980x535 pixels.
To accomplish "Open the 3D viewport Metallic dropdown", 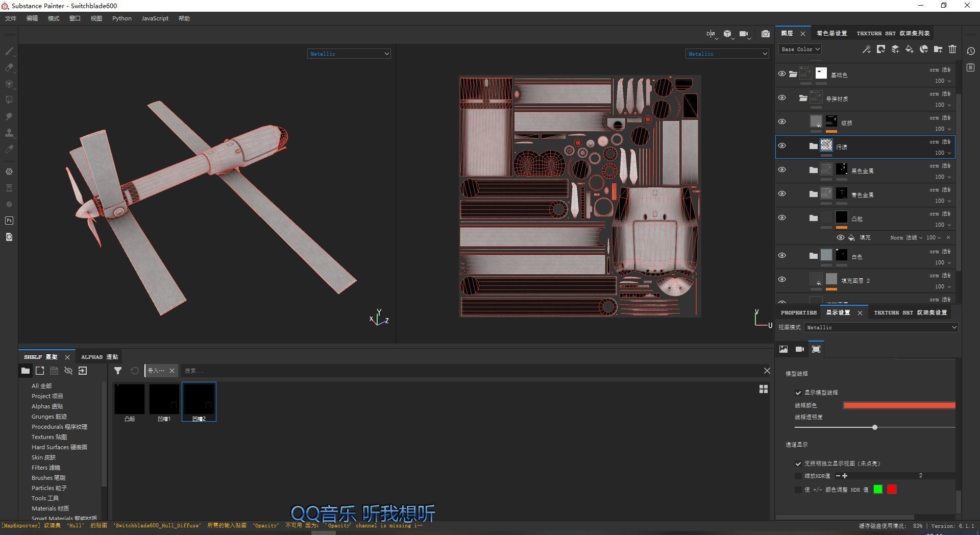I will pos(349,54).
